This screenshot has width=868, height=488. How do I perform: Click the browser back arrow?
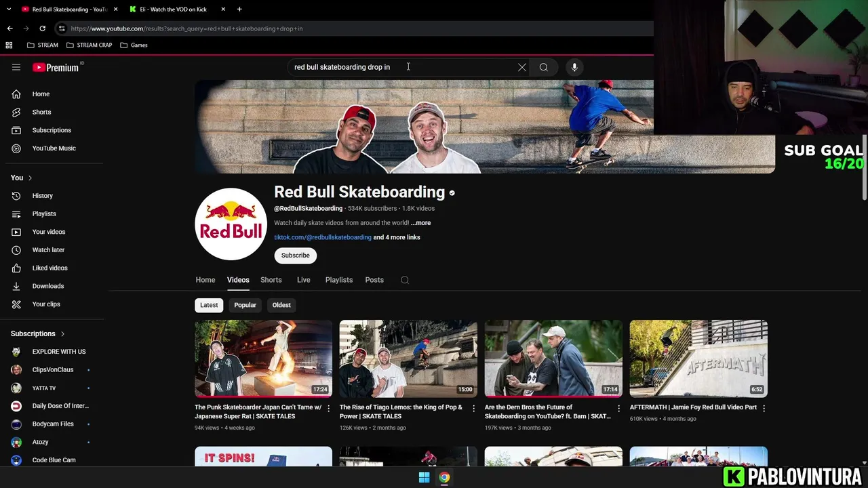[9, 28]
